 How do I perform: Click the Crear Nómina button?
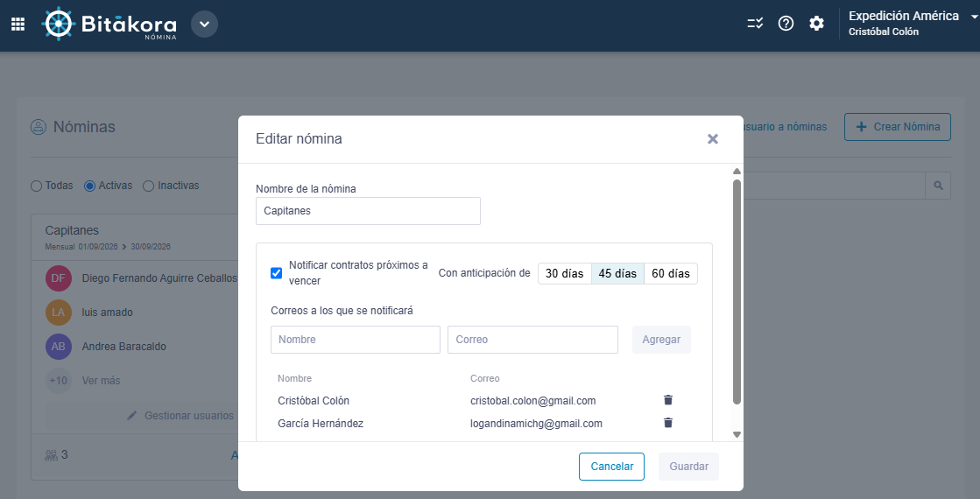[898, 127]
